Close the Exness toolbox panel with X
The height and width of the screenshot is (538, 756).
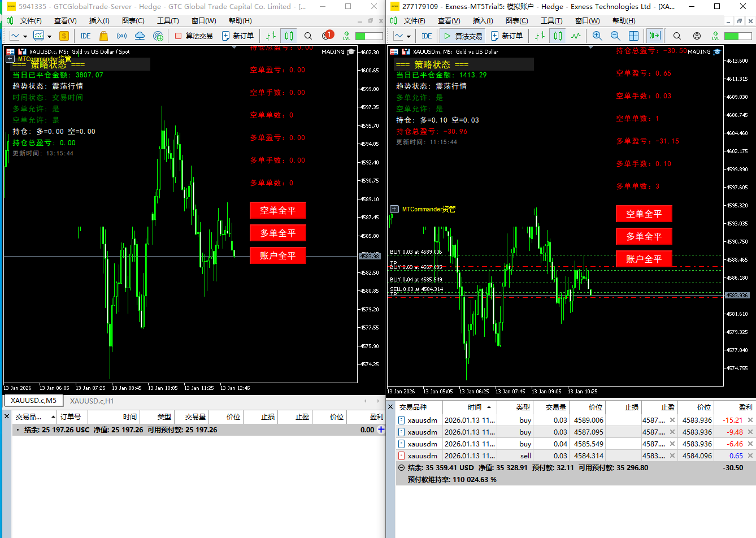click(390, 406)
